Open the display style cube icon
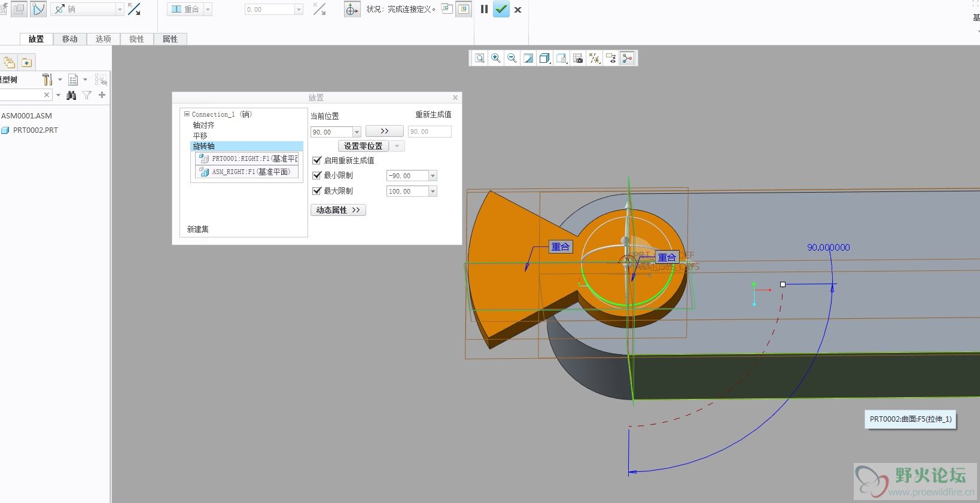980x503 pixels. pos(544,58)
